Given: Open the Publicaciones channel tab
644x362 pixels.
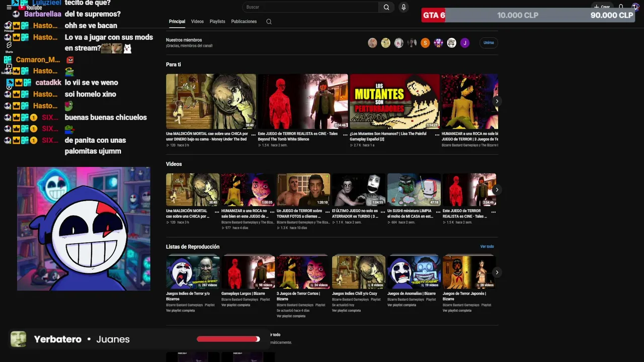Looking at the screenshot, I should pyautogui.click(x=244, y=22).
